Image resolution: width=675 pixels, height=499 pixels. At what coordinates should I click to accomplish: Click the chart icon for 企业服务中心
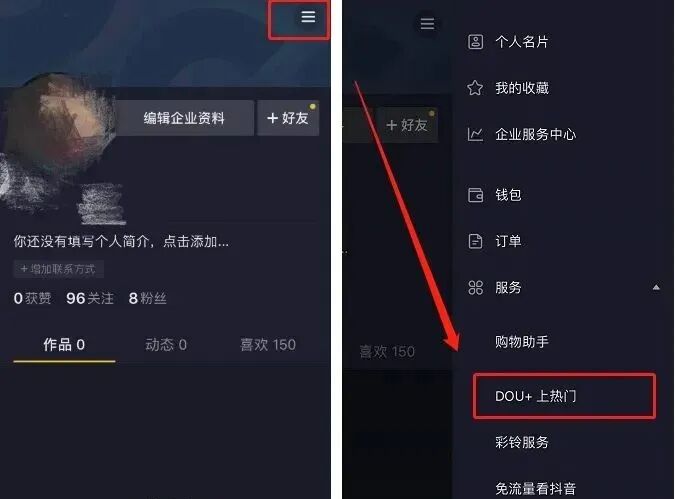tap(475, 134)
